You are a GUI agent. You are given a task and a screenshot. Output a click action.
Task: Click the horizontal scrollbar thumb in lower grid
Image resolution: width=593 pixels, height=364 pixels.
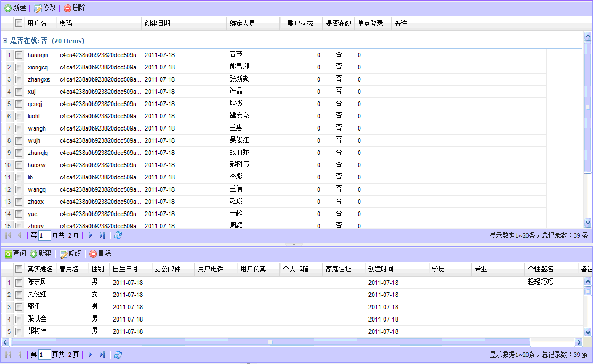(x=270, y=342)
